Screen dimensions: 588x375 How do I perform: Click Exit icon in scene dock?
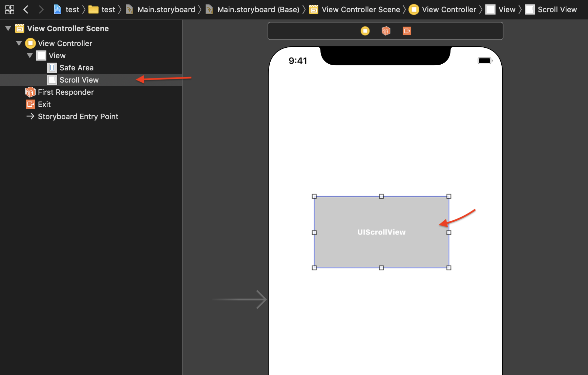[407, 31]
